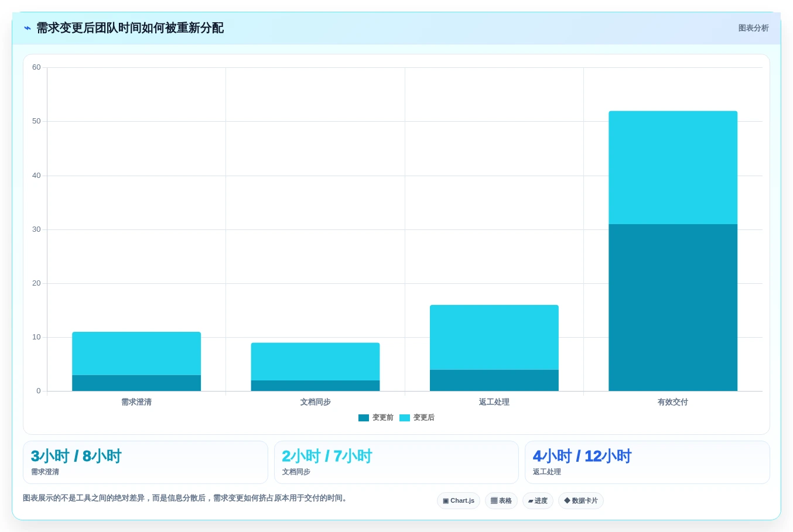Screen dimensions: 793x532
Task: Click the y-axis value 50
Action: click(x=36, y=121)
